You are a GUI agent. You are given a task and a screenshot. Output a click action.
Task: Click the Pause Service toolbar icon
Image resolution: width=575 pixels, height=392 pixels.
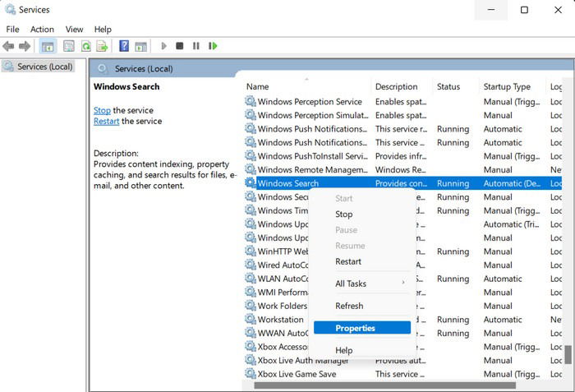196,46
